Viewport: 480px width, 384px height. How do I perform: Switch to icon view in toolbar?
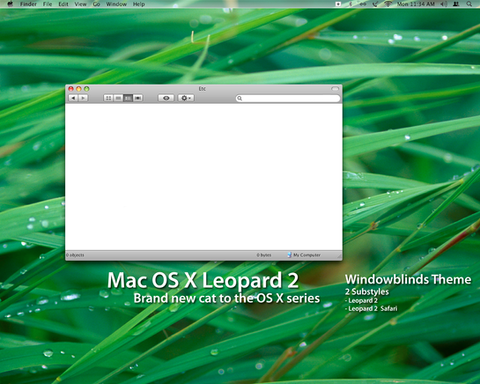point(108,98)
